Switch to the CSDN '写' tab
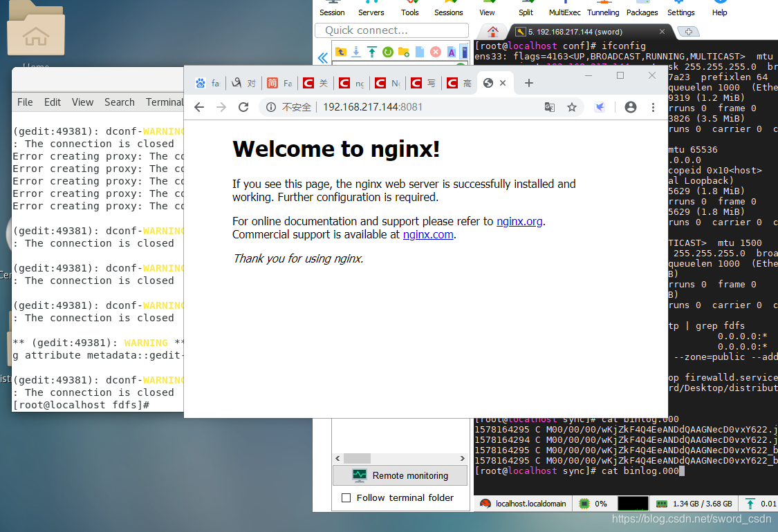The image size is (778, 532). point(424,84)
